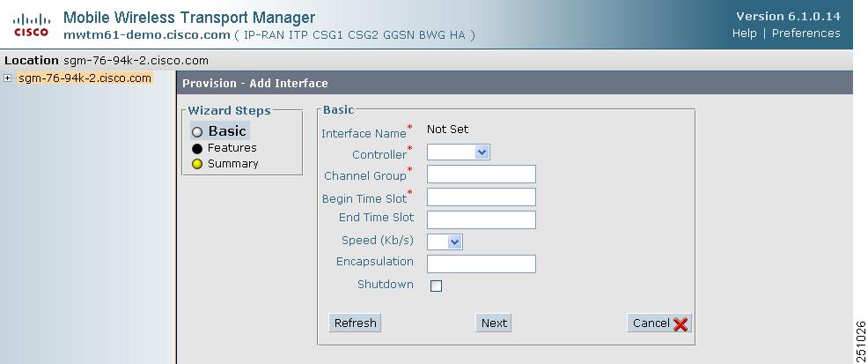The width and height of the screenshot is (868, 364).
Task: Expand the sgm-76-94k-2.cisco.com tree node
Action: 7,78
